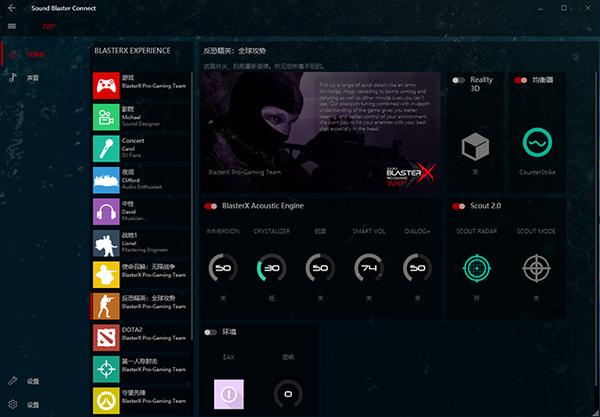Click the Counter-Strike banner image
The image size is (600, 417).
pos(320,132)
